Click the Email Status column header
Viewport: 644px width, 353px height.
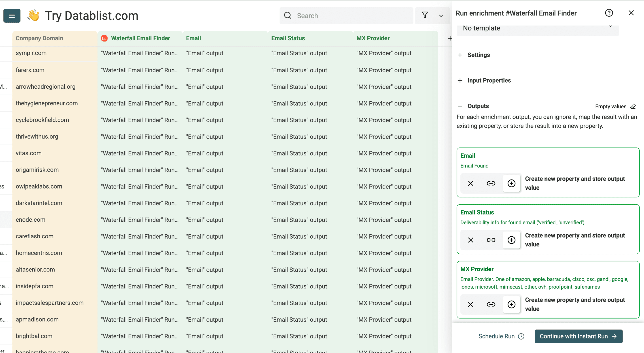pyautogui.click(x=310, y=38)
